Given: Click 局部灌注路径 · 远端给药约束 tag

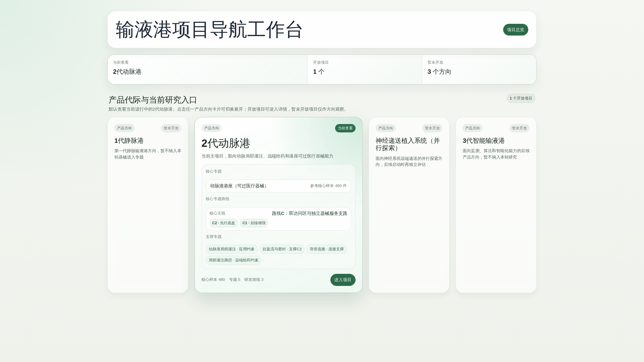Looking at the screenshot, I should point(234,260).
